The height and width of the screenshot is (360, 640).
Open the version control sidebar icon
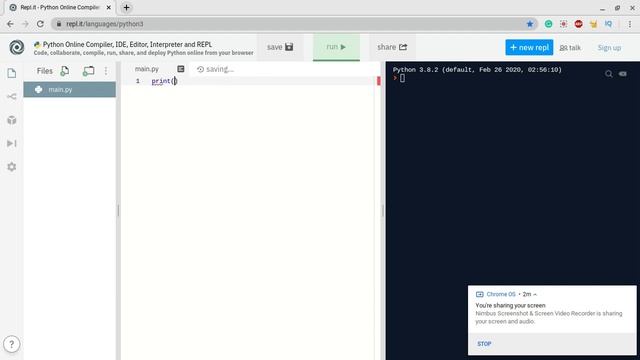[x=12, y=96]
